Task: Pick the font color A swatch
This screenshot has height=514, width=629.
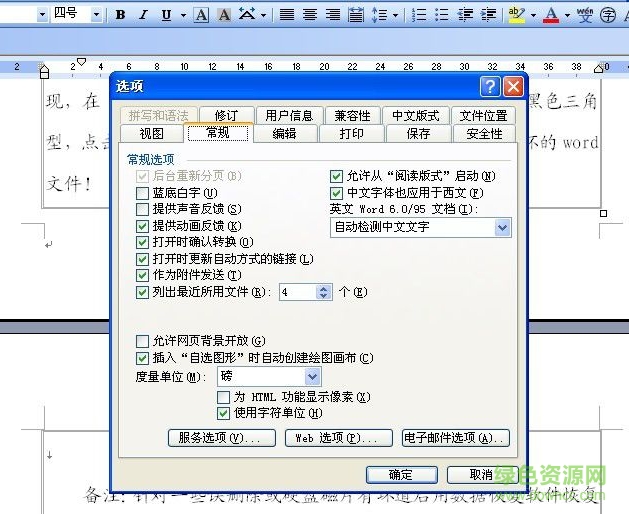Action: (x=551, y=15)
